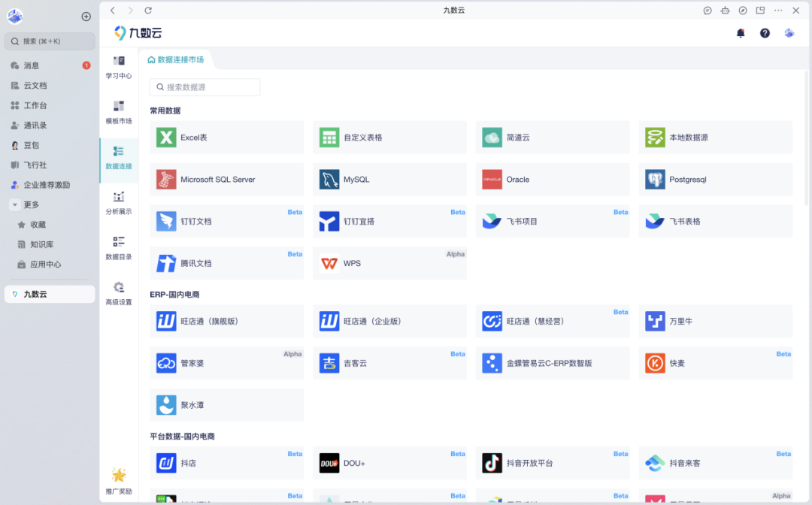Choose the DOU+ icon

pyautogui.click(x=329, y=463)
